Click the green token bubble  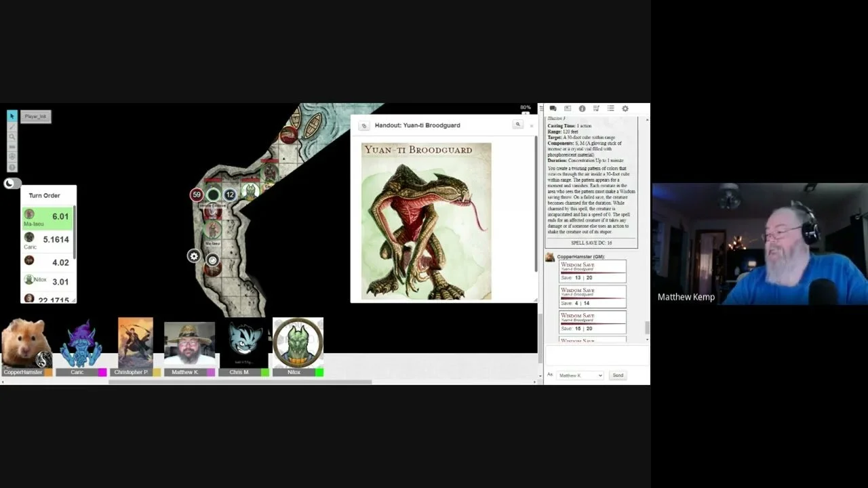[213, 195]
